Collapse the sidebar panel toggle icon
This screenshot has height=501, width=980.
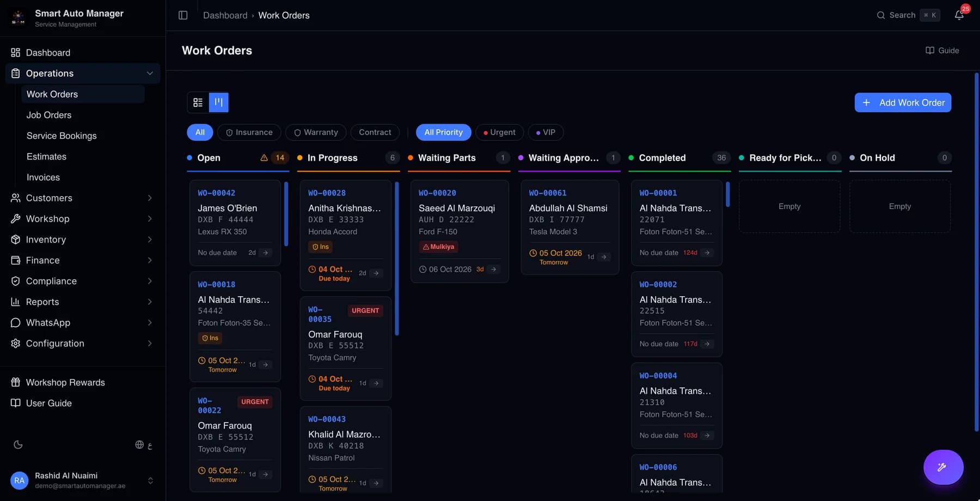(183, 15)
